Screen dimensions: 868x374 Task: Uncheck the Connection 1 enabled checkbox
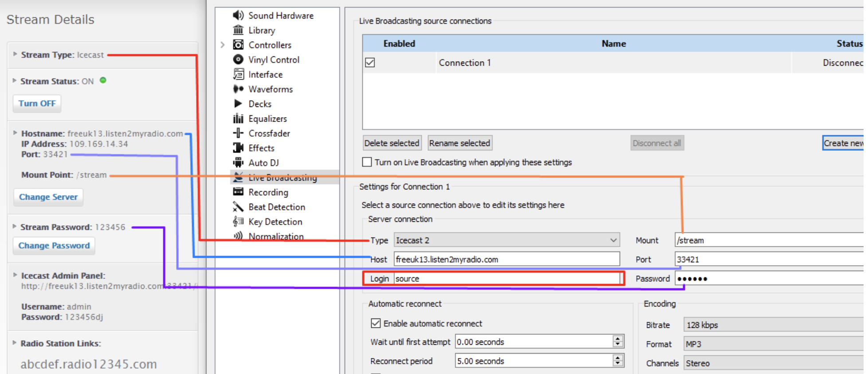pos(370,63)
